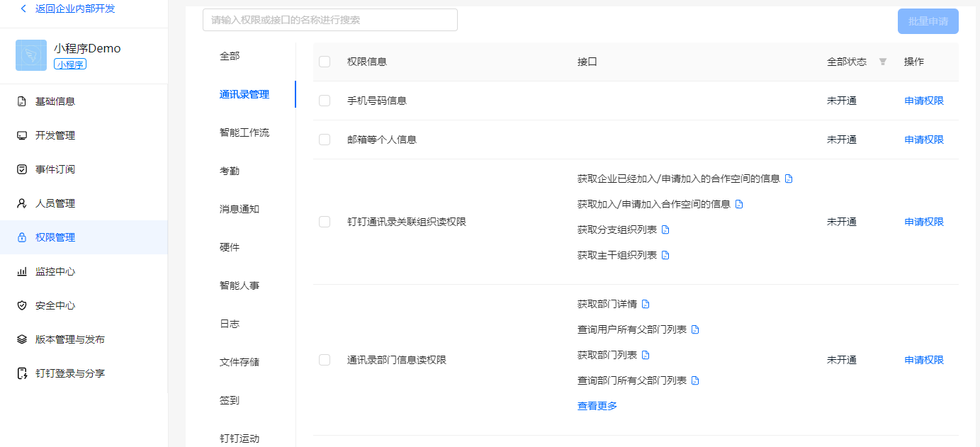Select the 智能工作流 category tab
Screen dimensions: 980x447
[244, 132]
